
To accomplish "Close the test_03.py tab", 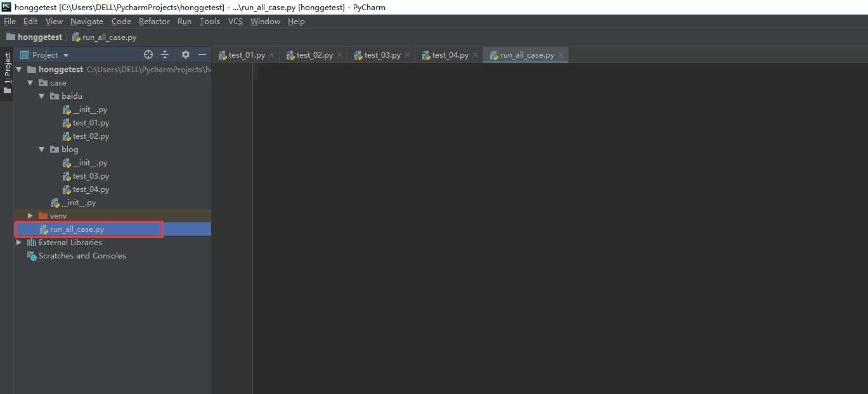I will tap(408, 55).
